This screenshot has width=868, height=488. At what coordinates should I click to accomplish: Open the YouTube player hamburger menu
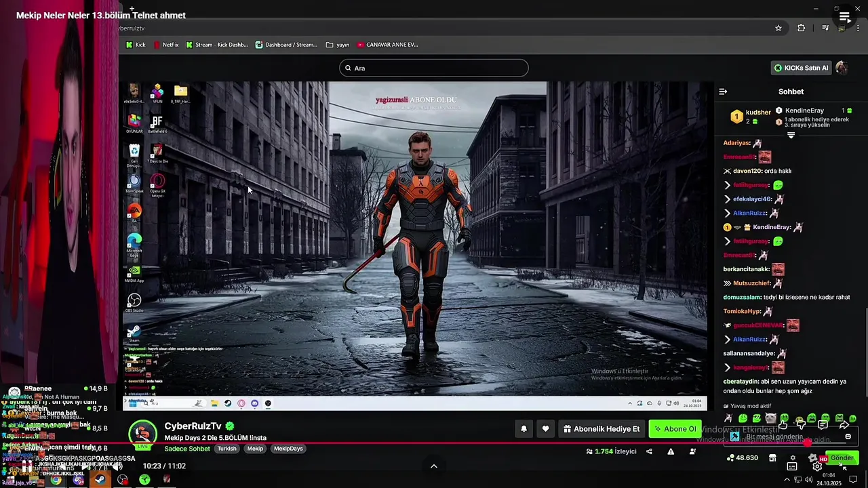pyautogui.click(x=844, y=17)
